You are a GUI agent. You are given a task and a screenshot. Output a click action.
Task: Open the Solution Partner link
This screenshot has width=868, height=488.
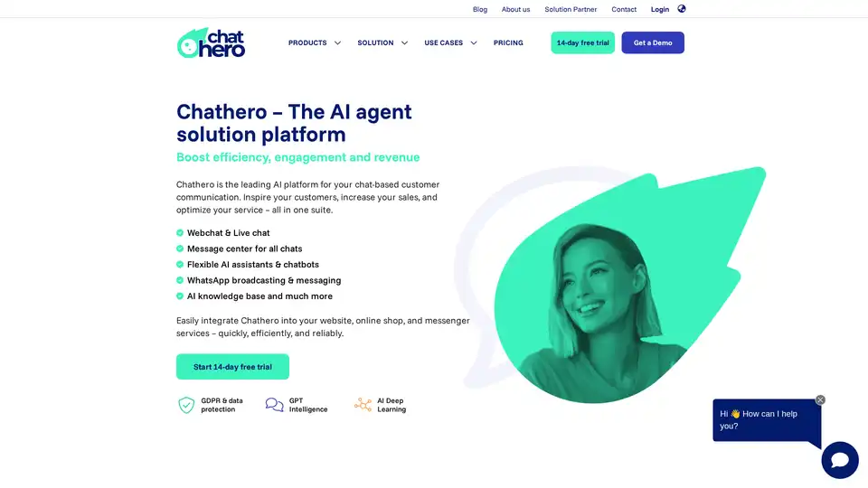[571, 9]
